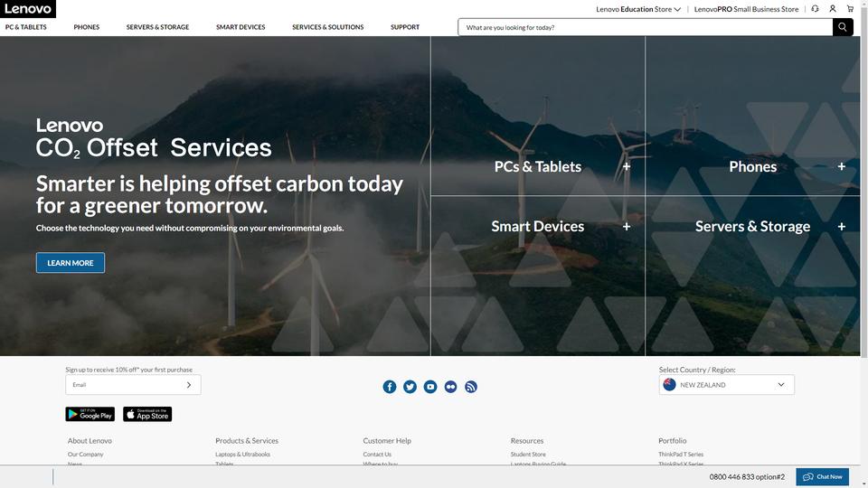This screenshot has height=488, width=868.
Task: Expand the Lenovo Education Store dropdown
Action: 638,9
